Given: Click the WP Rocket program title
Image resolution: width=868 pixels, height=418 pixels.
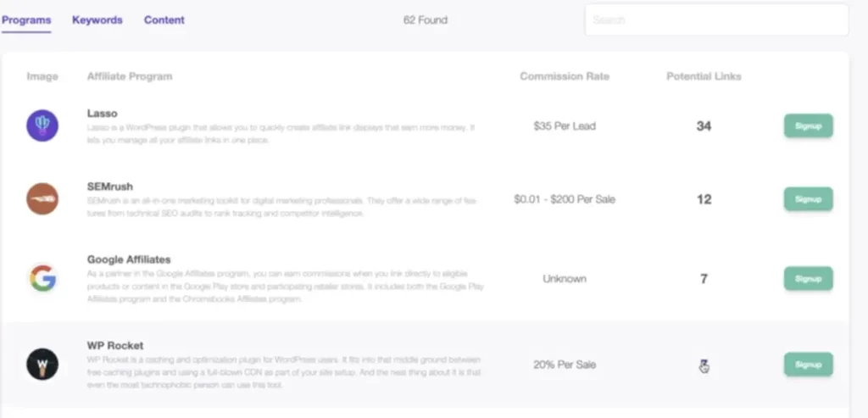Looking at the screenshot, I should point(115,346).
